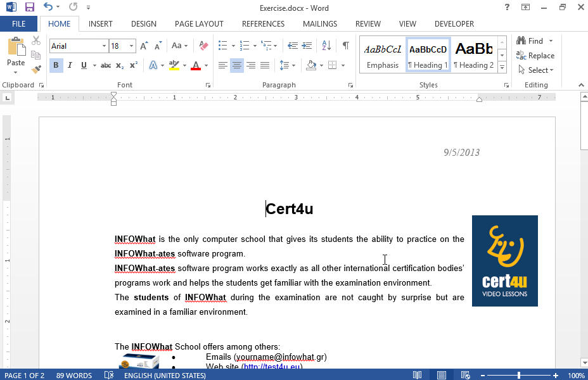The height and width of the screenshot is (380, 588).
Task: Toggle Underline formatting
Action: click(x=84, y=66)
